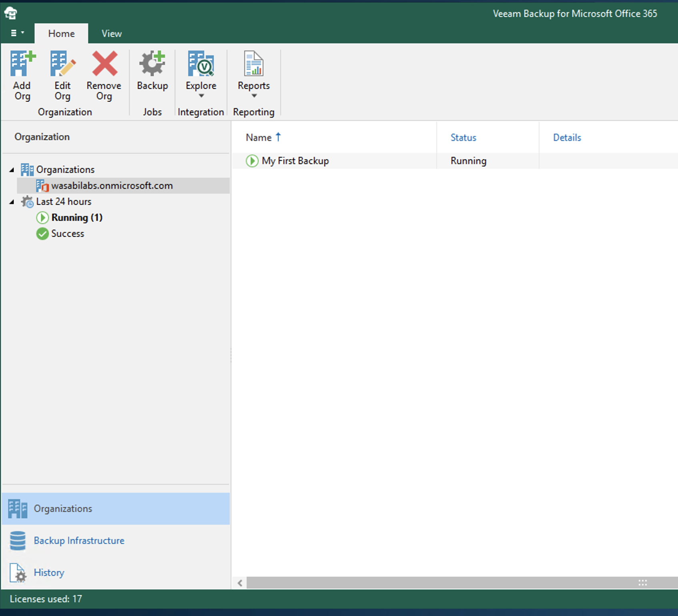Click the History document-gear icon
The width and height of the screenshot is (678, 616).
(18, 573)
